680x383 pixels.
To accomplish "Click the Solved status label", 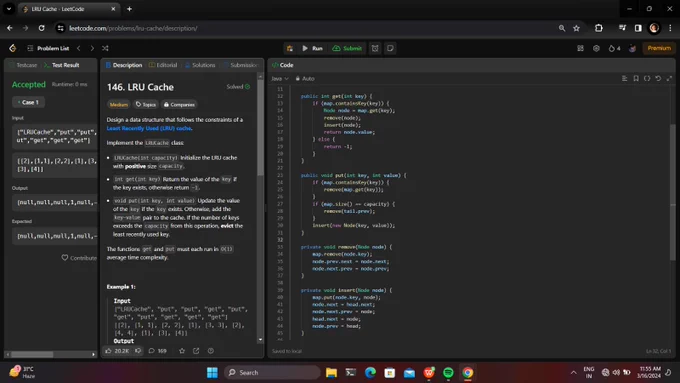I will [x=238, y=87].
